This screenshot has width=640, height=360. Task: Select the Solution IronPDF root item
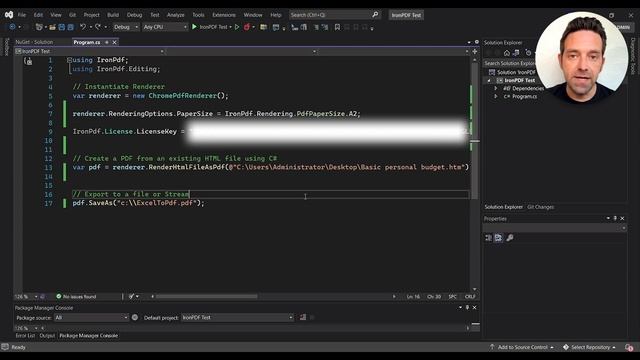[x=512, y=72]
